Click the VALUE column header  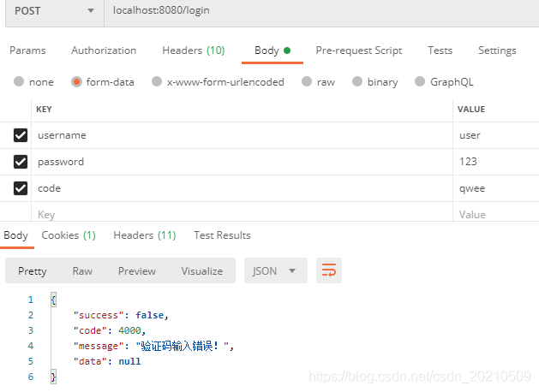[471, 110]
